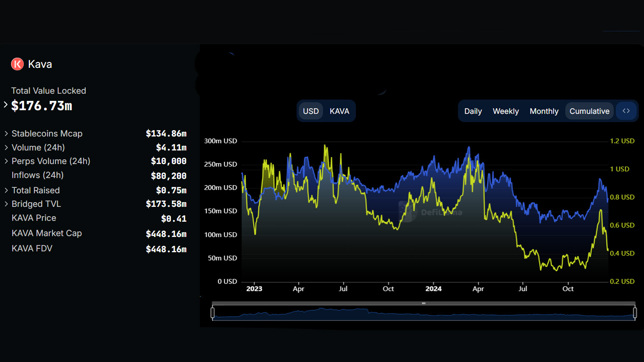Click the 0.4 USD right axis label
Screen dimensions: 644x362
tap(622, 253)
